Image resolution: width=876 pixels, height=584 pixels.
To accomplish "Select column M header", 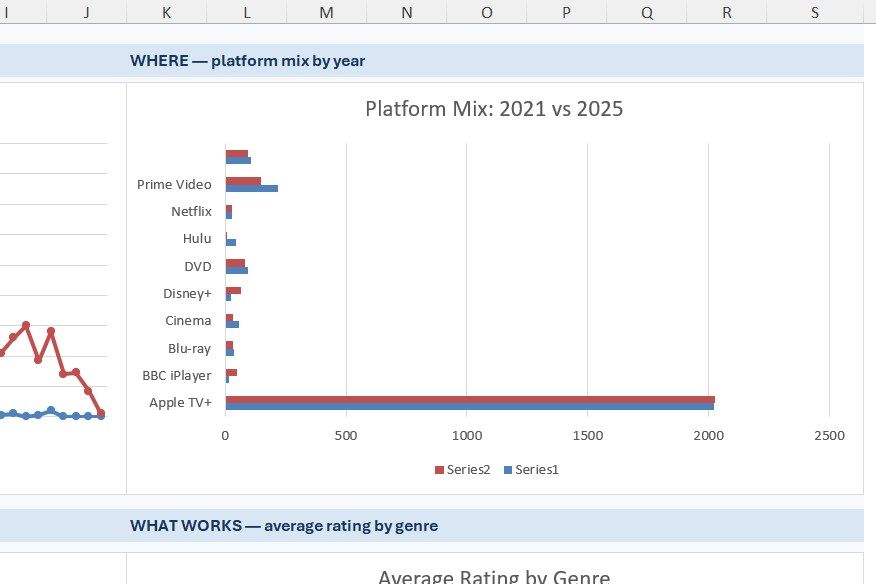I will tap(326, 12).
